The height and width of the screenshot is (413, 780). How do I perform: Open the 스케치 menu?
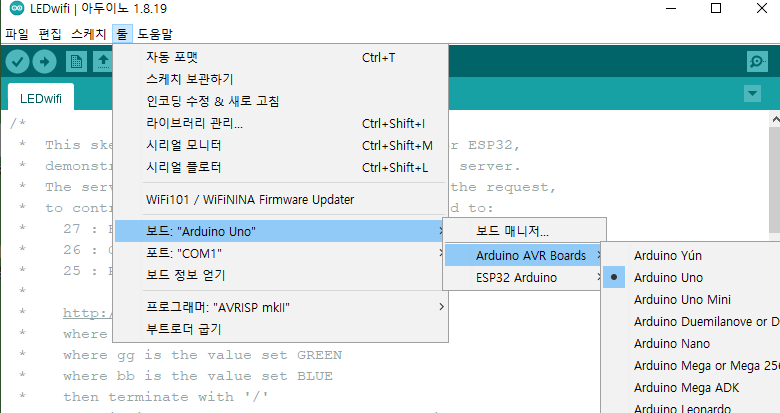tap(89, 34)
